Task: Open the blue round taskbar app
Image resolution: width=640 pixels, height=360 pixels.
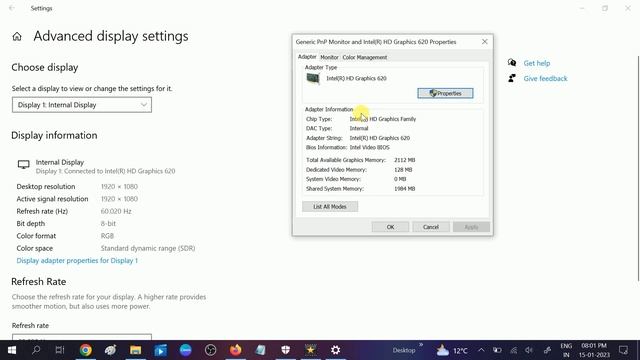Action: 186,350
